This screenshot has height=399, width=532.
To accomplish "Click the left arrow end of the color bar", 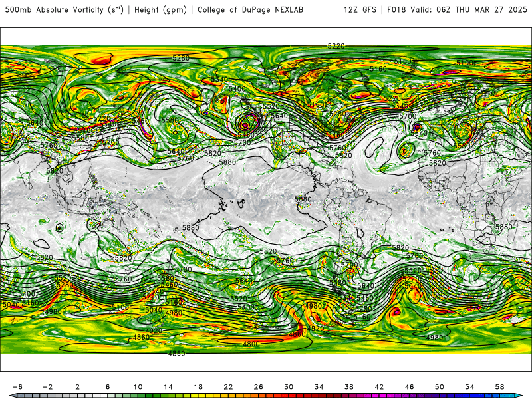I will 13,396.
